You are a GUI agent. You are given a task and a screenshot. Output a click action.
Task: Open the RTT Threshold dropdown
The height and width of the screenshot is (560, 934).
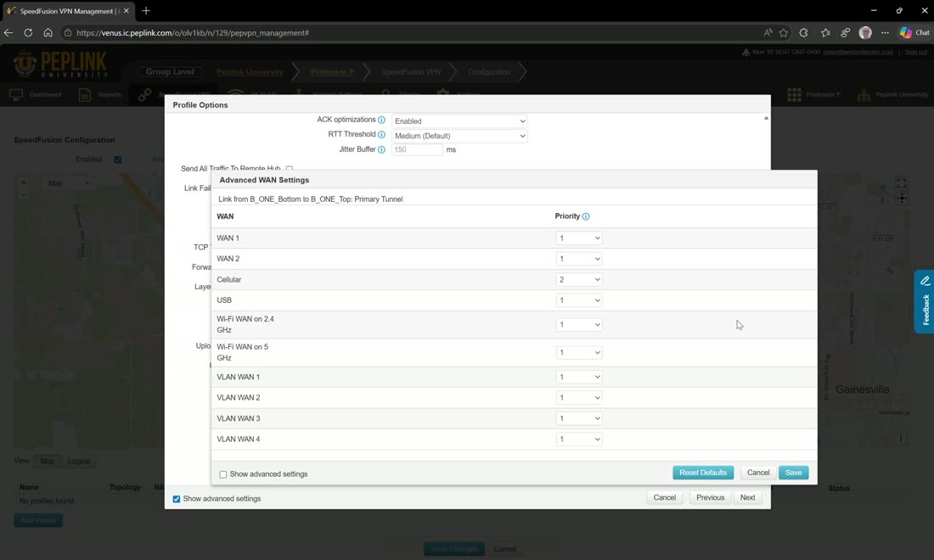(459, 136)
